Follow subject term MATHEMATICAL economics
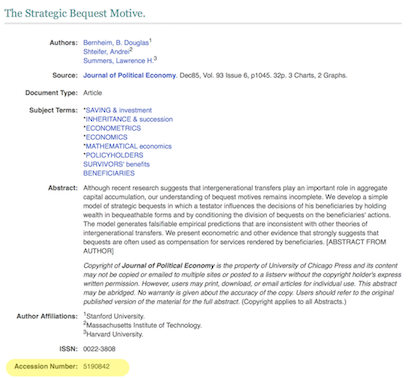This screenshot has height=378, width=412. click(129, 146)
